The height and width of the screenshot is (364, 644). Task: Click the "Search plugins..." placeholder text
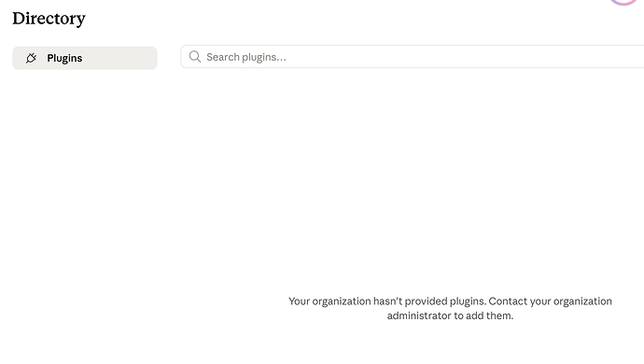(246, 57)
